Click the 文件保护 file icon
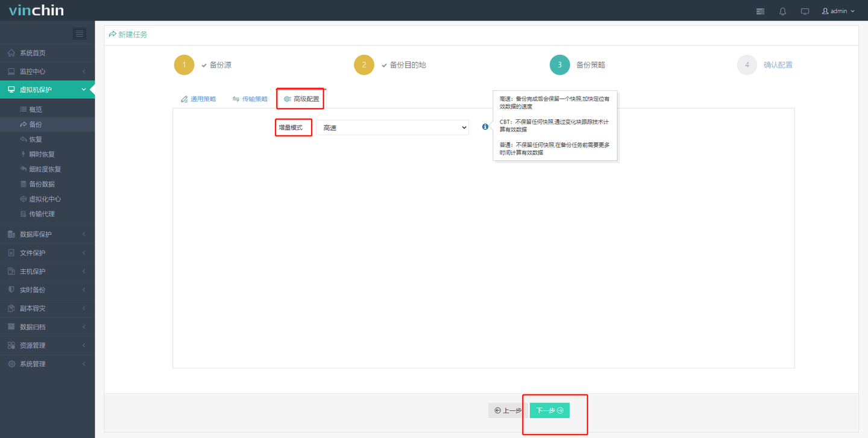868x438 pixels. 11,253
